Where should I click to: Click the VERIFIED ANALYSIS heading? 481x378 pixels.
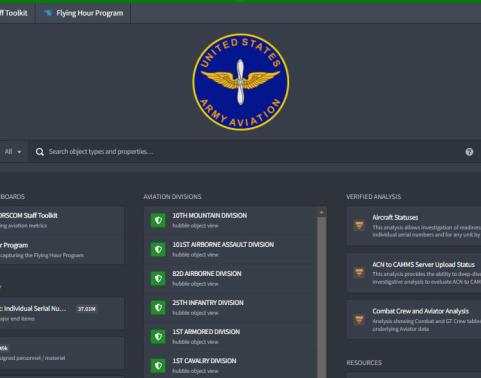[374, 197]
